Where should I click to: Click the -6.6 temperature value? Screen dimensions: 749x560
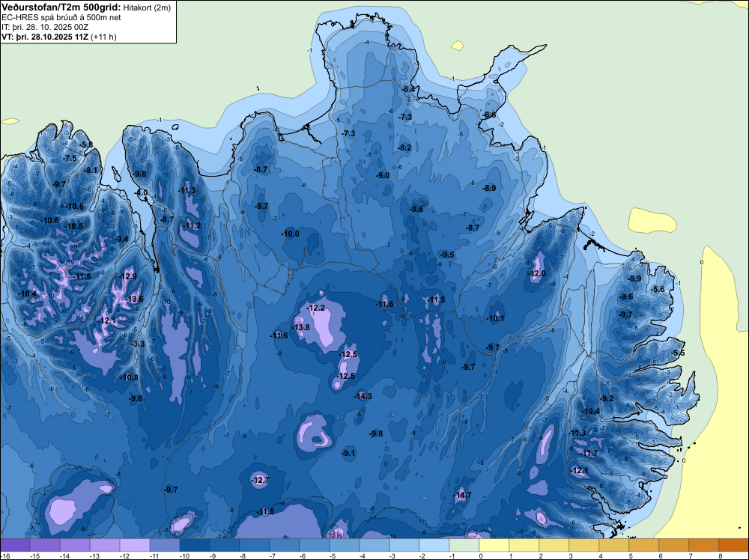489,115
